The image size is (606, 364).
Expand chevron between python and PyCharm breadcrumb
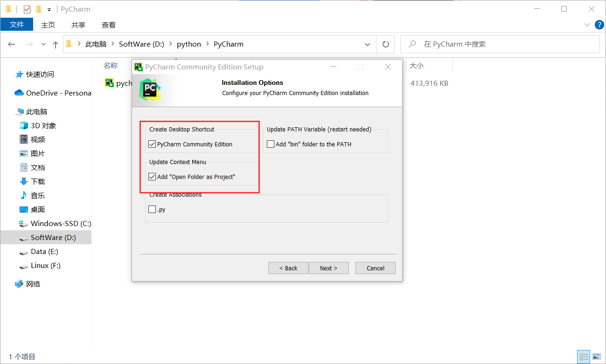coord(207,44)
